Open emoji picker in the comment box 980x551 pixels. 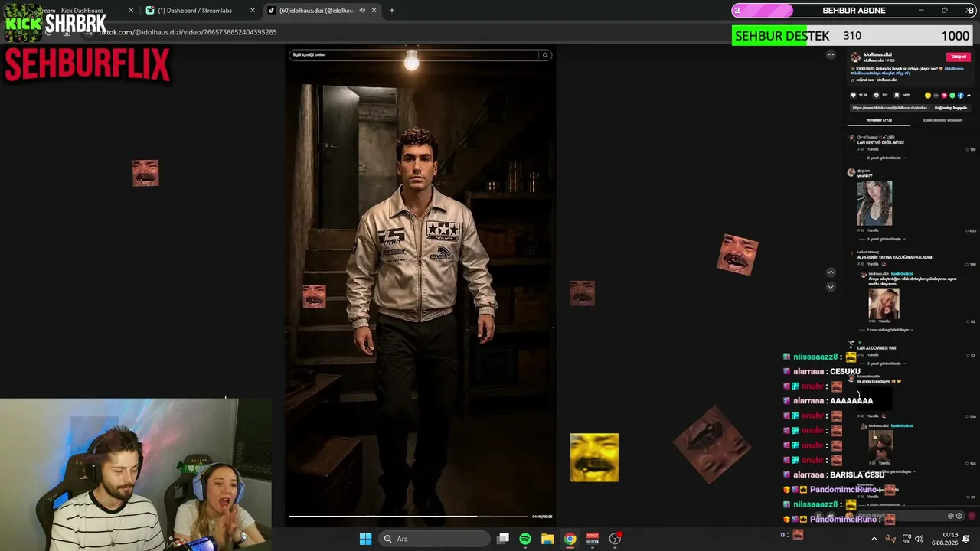tap(959, 516)
